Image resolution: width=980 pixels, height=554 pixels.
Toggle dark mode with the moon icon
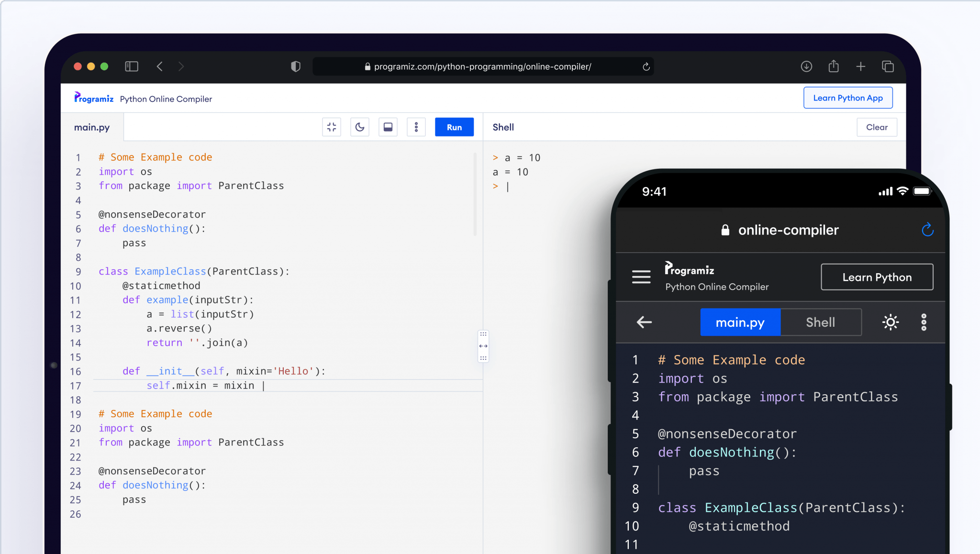pos(360,127)
